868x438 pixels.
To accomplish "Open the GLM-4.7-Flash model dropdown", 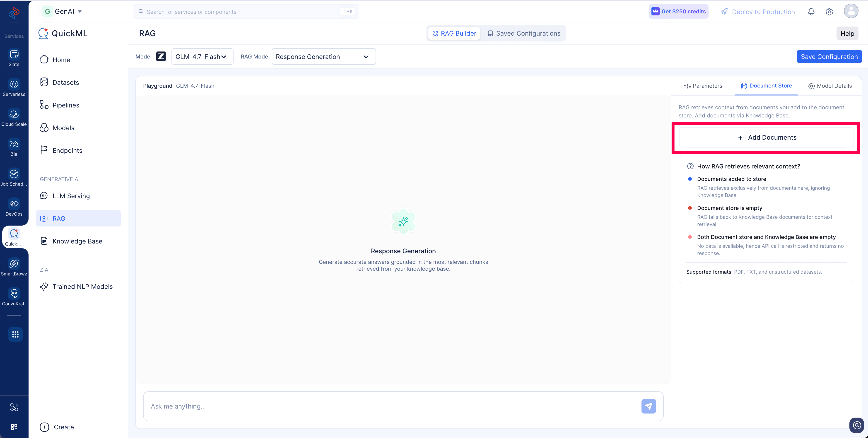I will click(202, 57).
